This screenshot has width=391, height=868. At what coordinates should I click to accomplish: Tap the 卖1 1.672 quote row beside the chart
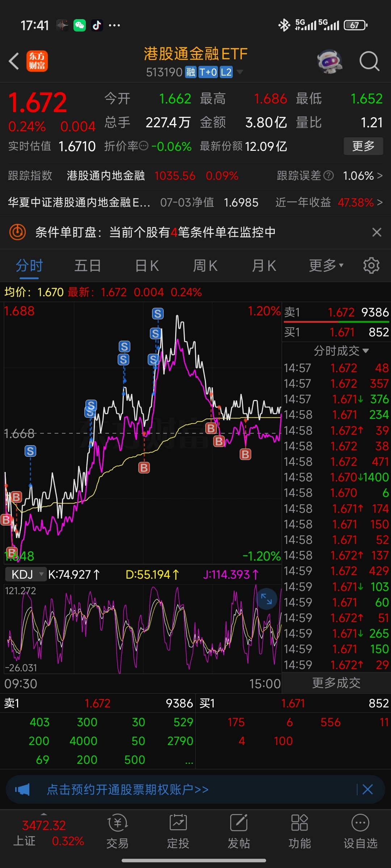coord(336,312)
